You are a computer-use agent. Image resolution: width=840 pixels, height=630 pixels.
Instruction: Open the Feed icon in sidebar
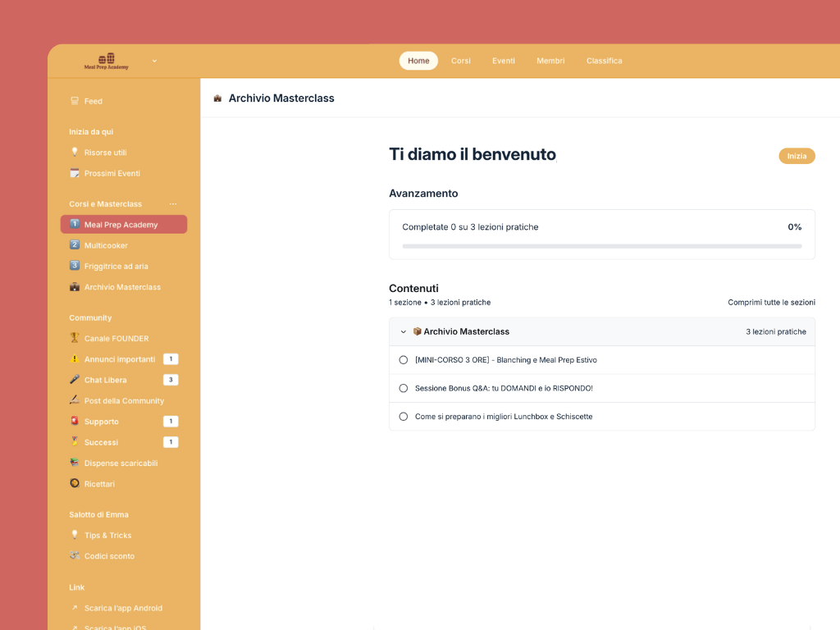(x=75, y=101)
